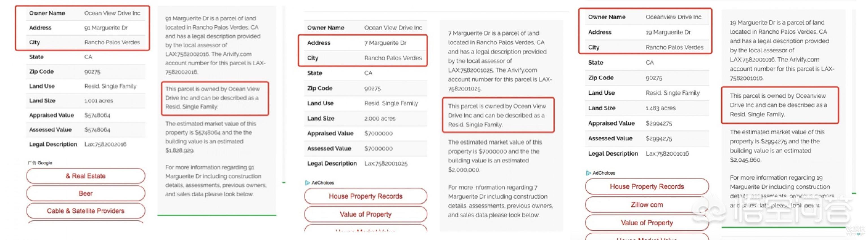
Task: Select the legal description 'Lax:7582001016'
Action: click(667, 154)
